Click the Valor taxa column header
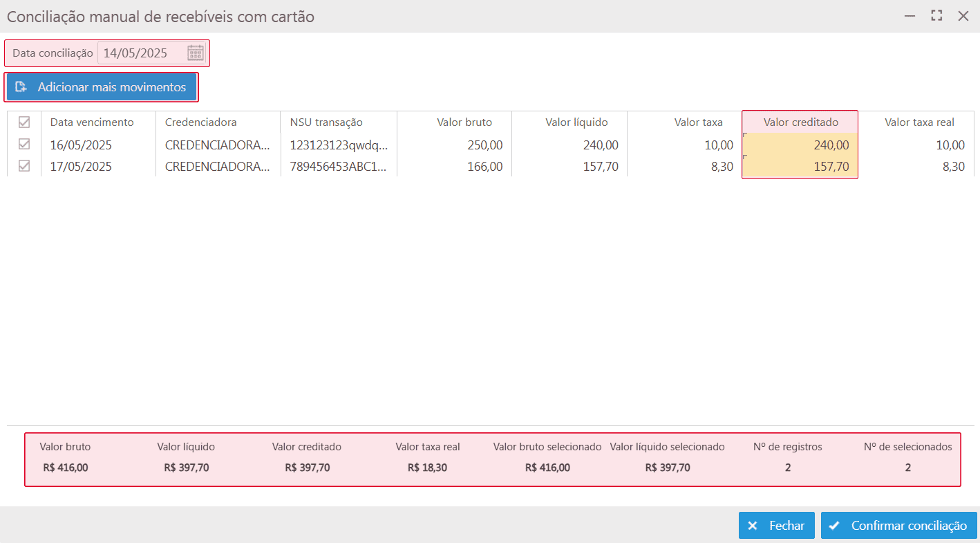 [698, 122]
